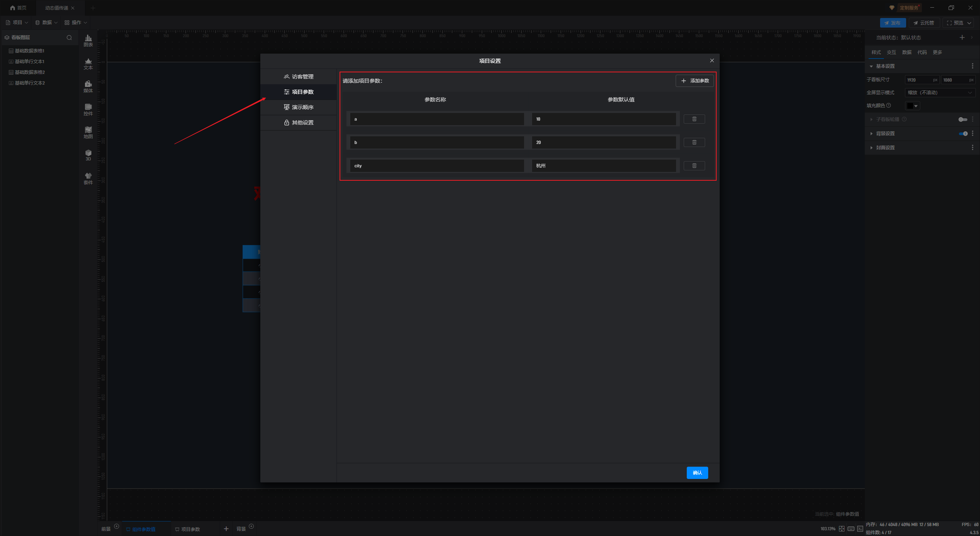This screenshot has height=536, width=980.
Task: Open the 地图 map component panel
Action: click(x=88, y=132)
